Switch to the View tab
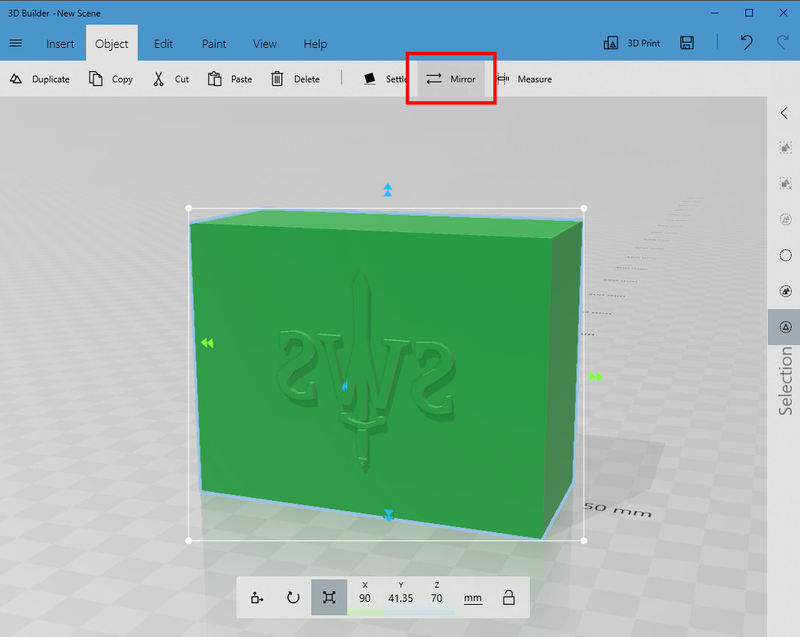 pos(264,44)
